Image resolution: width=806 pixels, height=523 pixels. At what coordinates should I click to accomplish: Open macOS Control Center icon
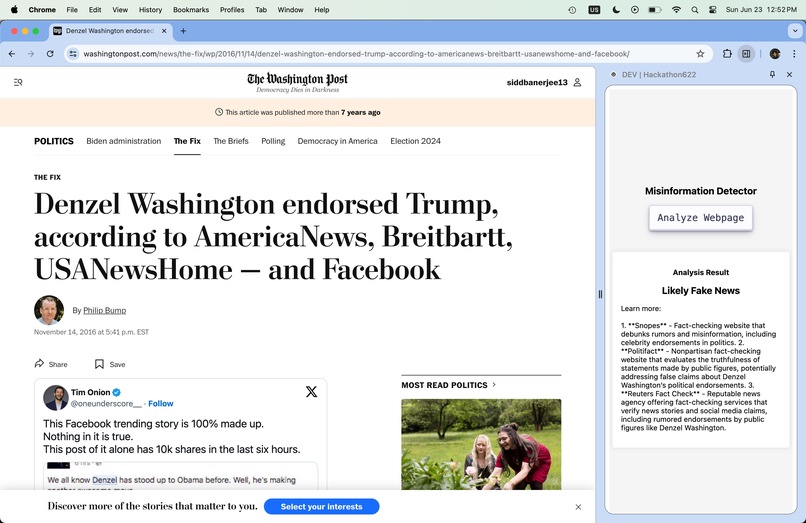coord(712,9)
